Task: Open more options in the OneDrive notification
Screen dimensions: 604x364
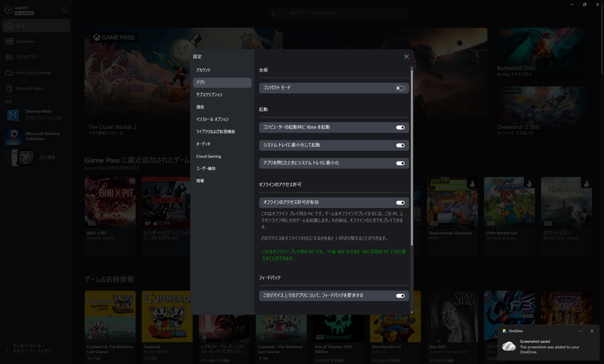Action: [581, 331]
